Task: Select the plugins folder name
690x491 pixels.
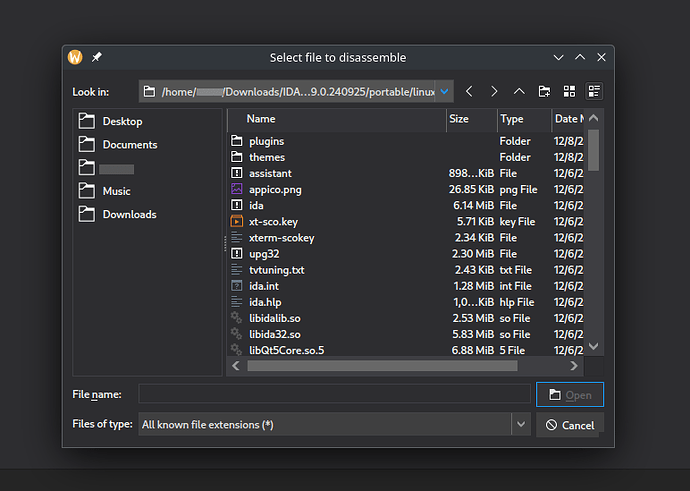Action: pos(266,141)
